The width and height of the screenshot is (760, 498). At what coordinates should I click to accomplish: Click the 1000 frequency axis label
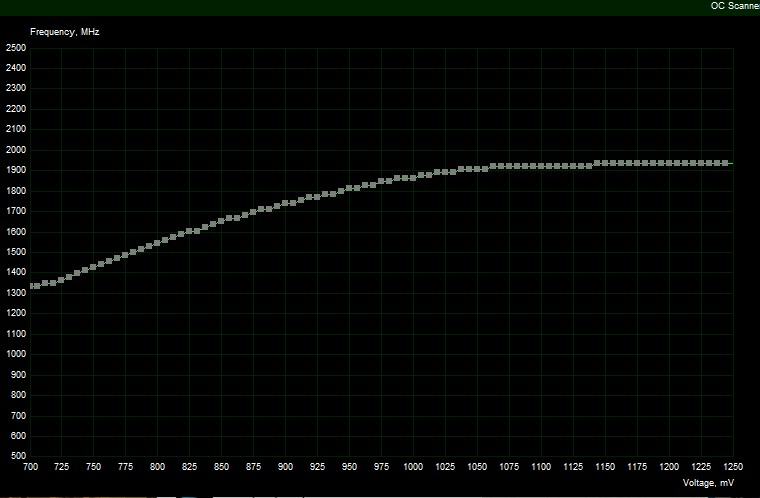tap(16, 354)
